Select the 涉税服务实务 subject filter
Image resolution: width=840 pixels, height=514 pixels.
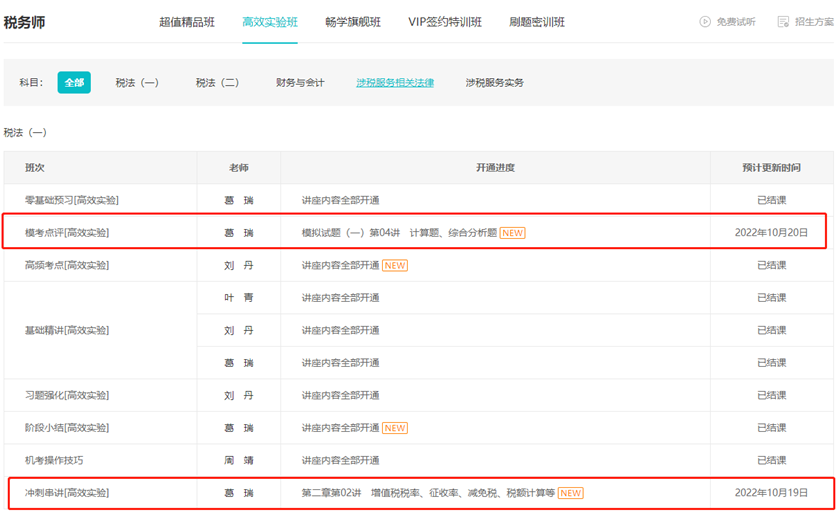(x=494, y=83)
